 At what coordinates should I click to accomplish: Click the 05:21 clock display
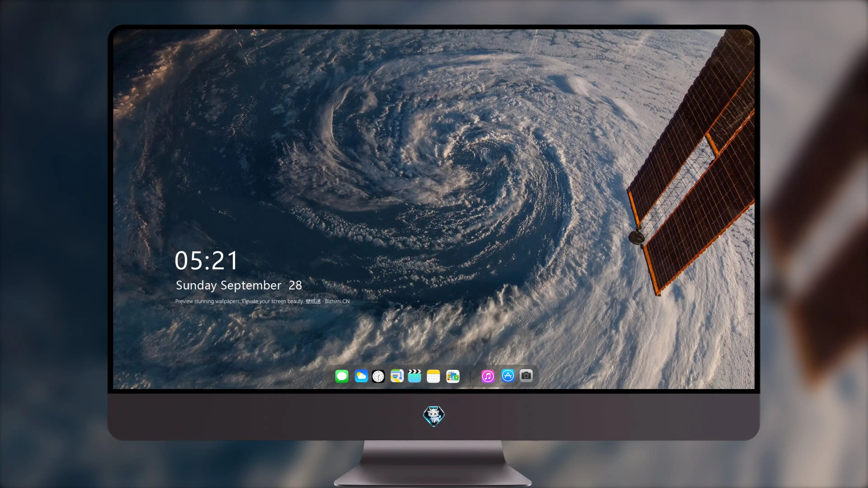point(206,260)
